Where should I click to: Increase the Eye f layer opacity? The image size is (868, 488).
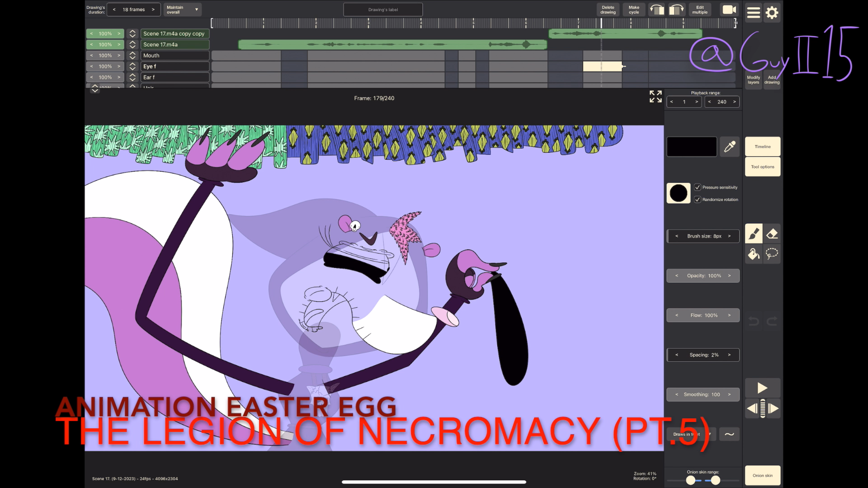pos(119,66)
